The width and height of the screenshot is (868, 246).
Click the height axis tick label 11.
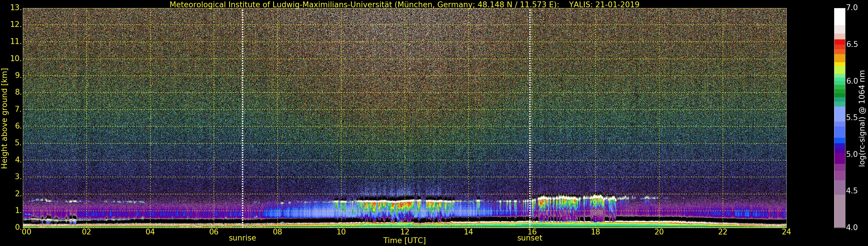16,41
